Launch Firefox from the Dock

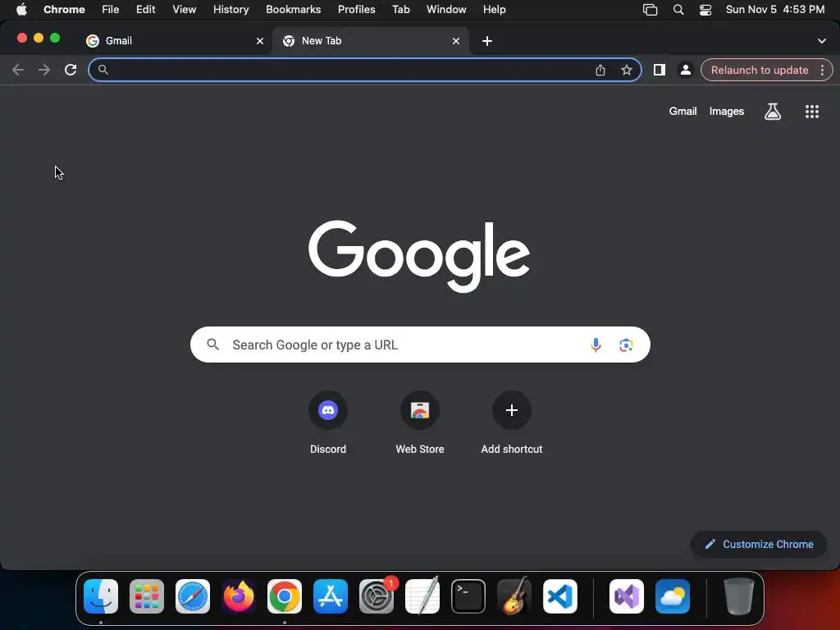(239, 596)
